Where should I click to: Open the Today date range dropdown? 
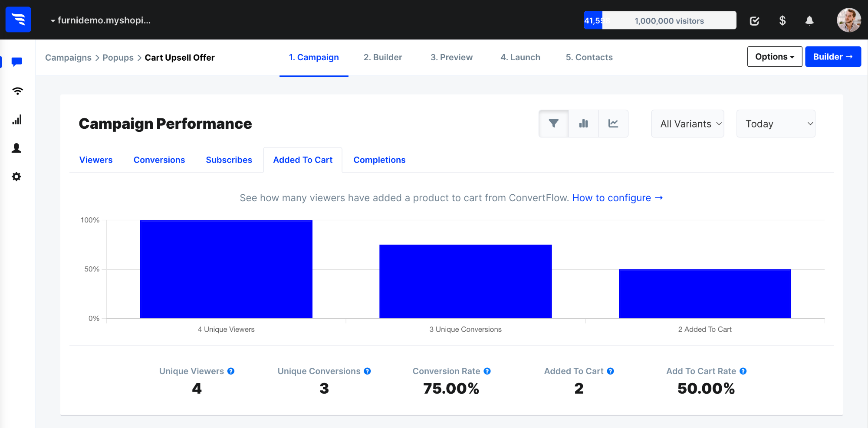(x=776, y=123)
